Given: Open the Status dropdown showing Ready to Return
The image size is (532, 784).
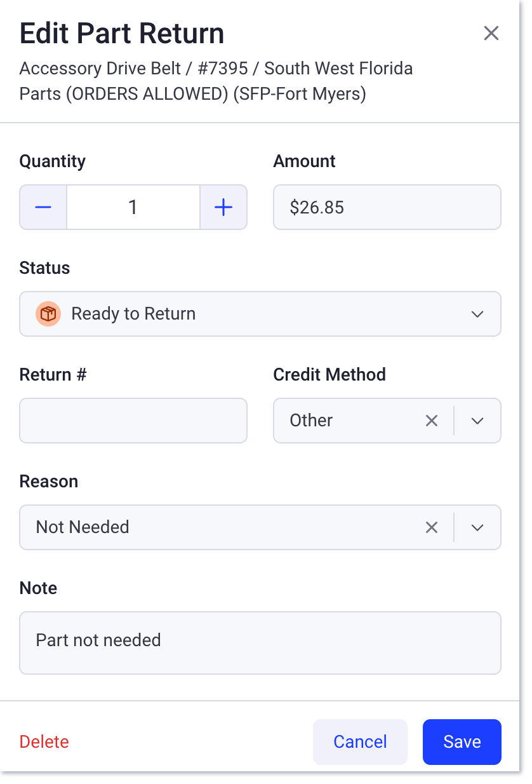Looking at the screenshot, I should pos(254,314).
